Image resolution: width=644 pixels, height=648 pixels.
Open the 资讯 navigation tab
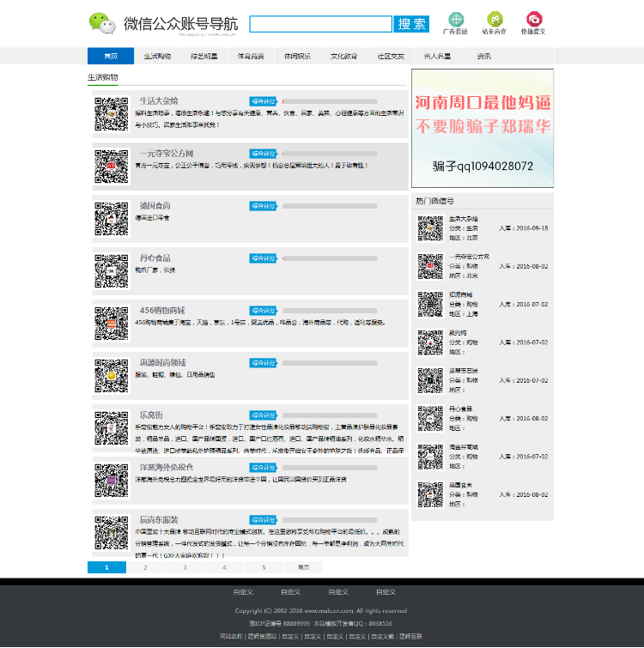point(484,56)
